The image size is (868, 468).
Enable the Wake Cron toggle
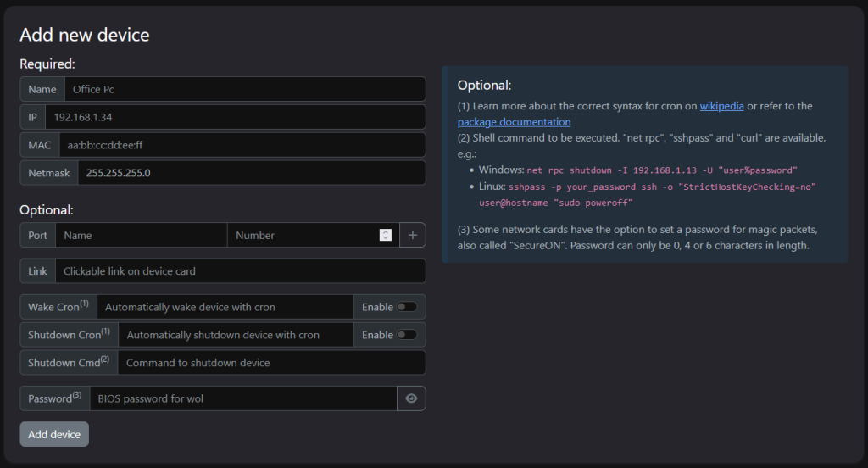[407, 307]
